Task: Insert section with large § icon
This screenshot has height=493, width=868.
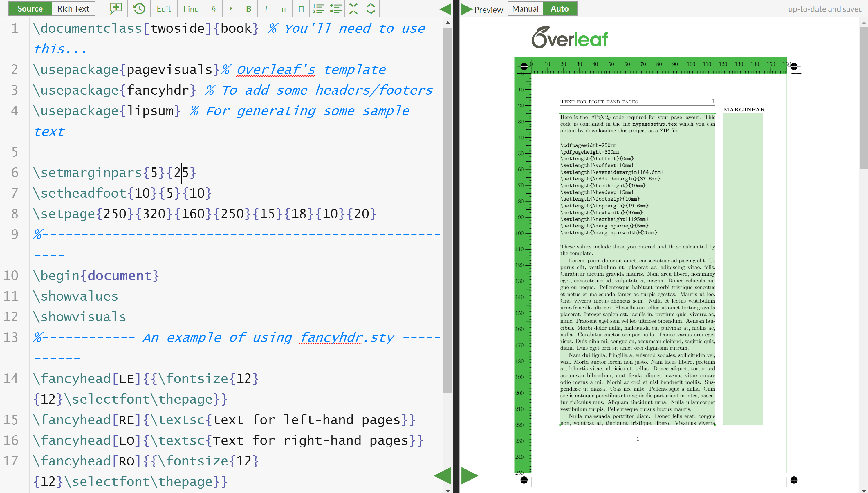Action: [x=214, y=8]
